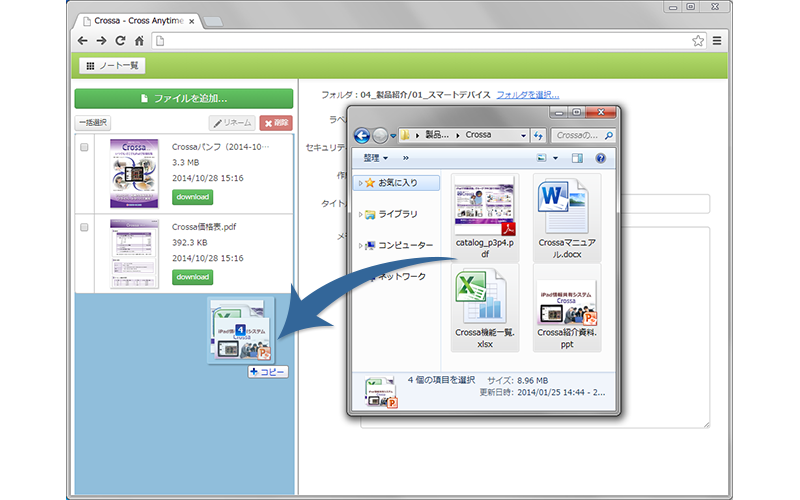This screenshot has width=800, height=500.
Task: Show more Explorer toolbar commands chevron
Action: [x=406, y=158]
